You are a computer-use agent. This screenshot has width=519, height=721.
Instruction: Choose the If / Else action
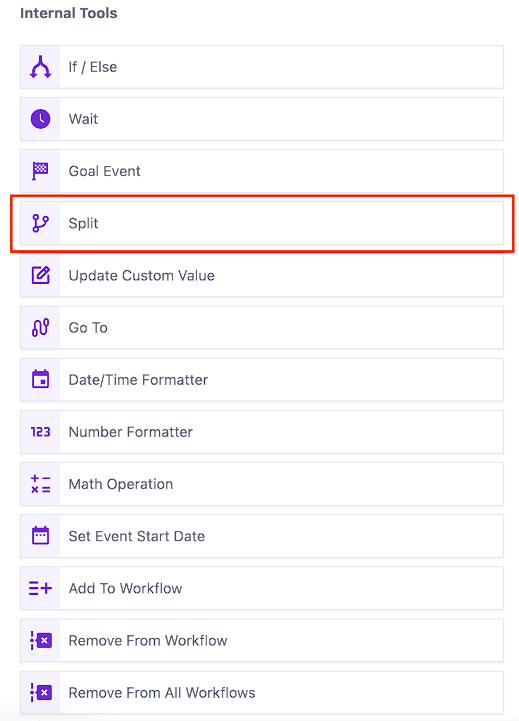pyautogui.click(x=262, y=67)
